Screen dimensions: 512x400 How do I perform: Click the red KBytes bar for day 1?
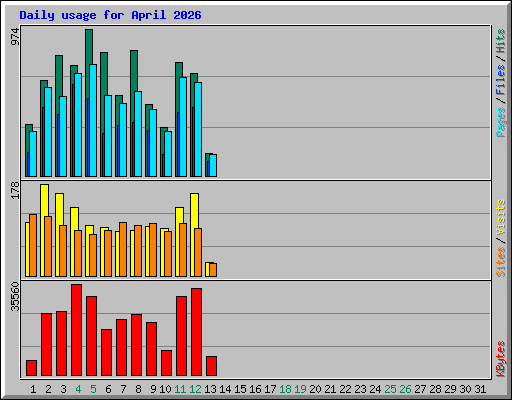[32, 368]
